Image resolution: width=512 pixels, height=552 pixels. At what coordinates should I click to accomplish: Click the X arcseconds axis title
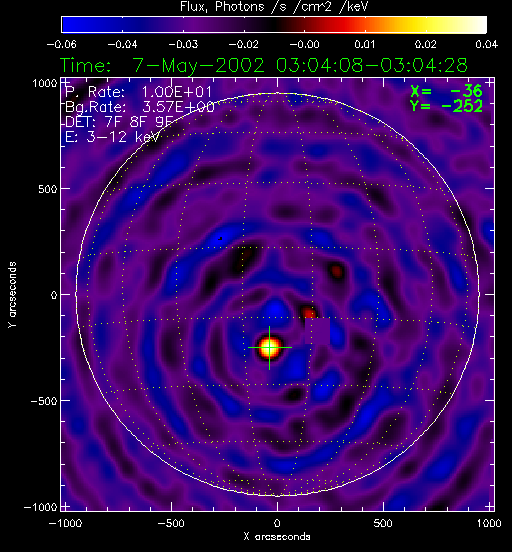pyautogui.click(x=277, y=537)
